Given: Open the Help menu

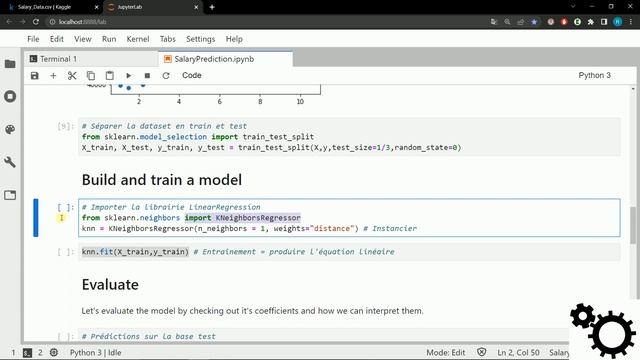Looking at the screenshot, I should point(234,39).
